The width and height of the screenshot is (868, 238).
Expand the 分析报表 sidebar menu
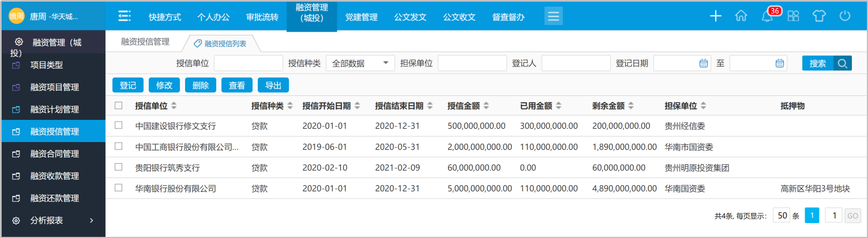[53, 220]
